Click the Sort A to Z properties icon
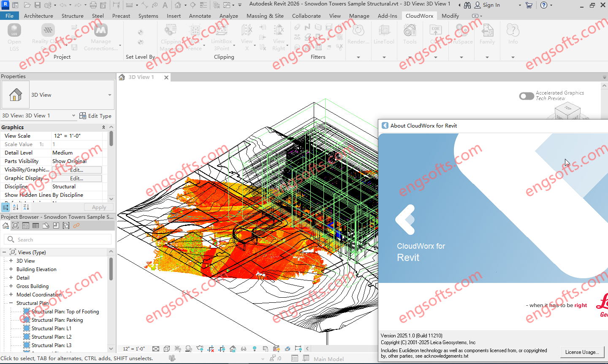 point(16,207)
